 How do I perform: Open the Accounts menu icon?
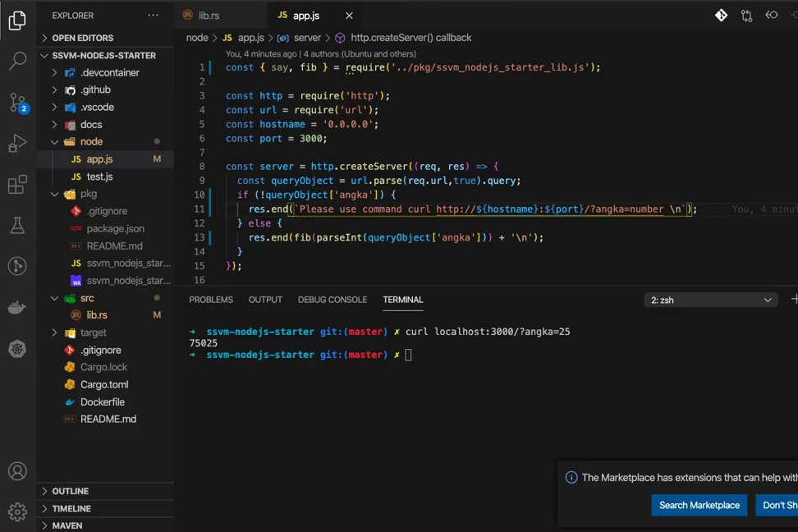click(x=17, y=471)
